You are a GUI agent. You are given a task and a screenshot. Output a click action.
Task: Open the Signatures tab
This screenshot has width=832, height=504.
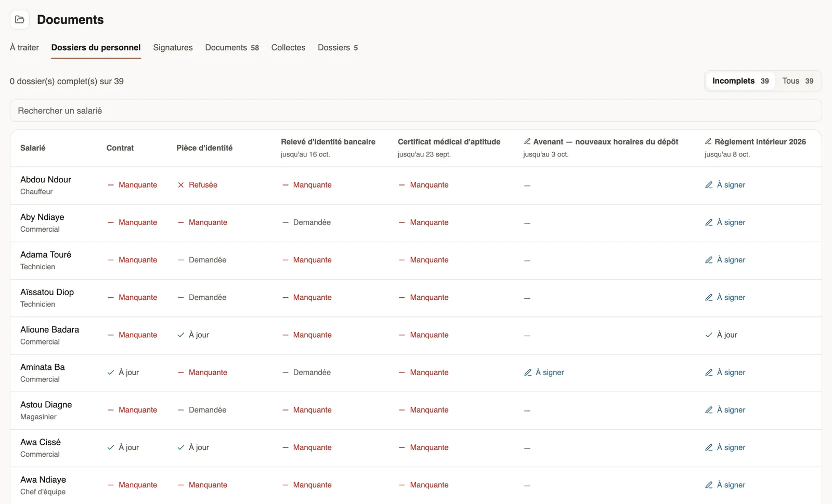pyautogui.click(x=173, y=47)
